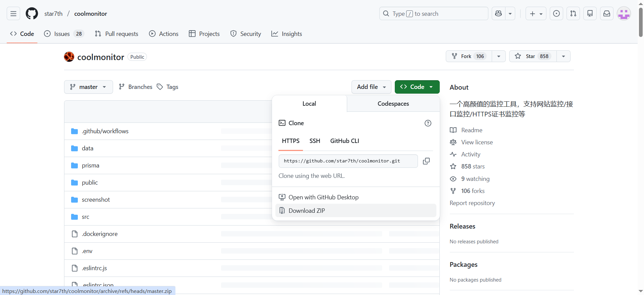Expand the fork options dropdown arrow
Viewport: 644px width, 295px height.
(499, 56)
